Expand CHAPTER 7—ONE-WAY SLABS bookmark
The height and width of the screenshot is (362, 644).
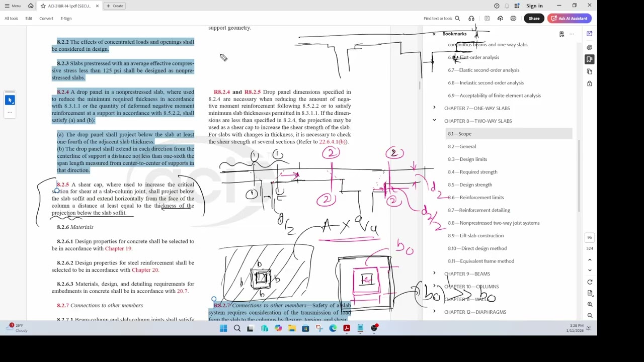point(434,108)
